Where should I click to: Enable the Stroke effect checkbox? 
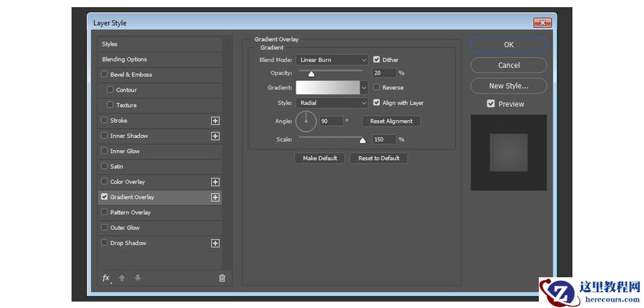tap(104, 120)
